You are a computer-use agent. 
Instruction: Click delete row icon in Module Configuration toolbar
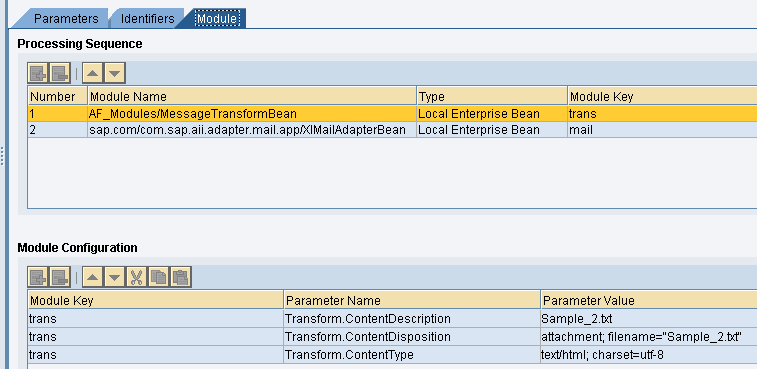point(60,277)
